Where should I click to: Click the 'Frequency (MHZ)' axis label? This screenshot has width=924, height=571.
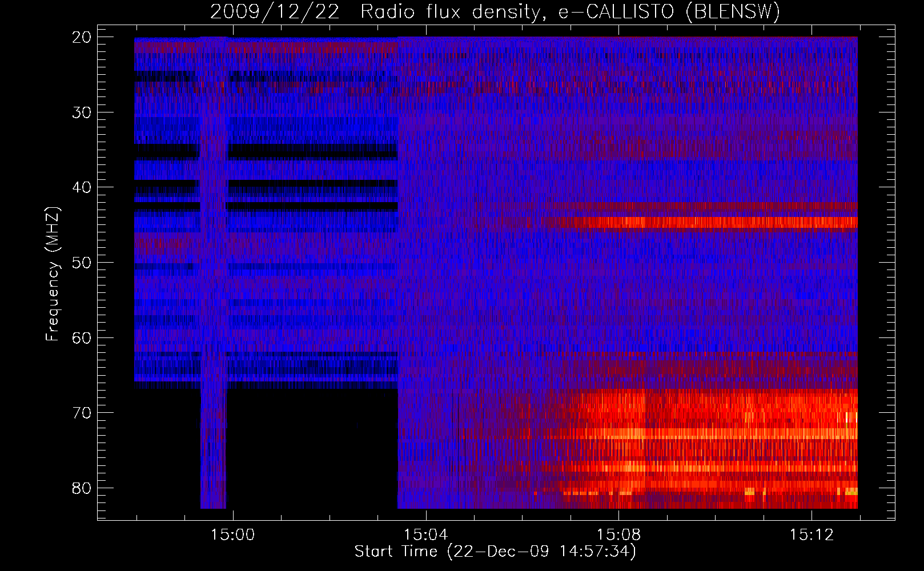coord(53,274)
